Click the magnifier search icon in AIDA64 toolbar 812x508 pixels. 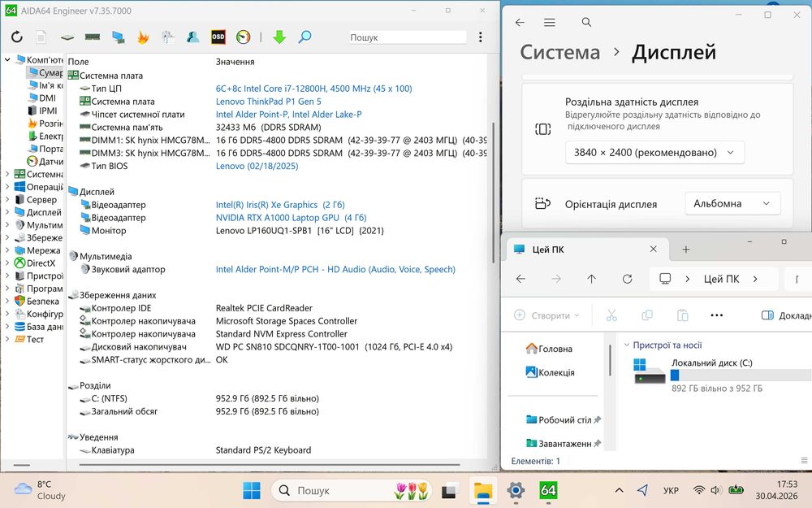coord(305,37)
